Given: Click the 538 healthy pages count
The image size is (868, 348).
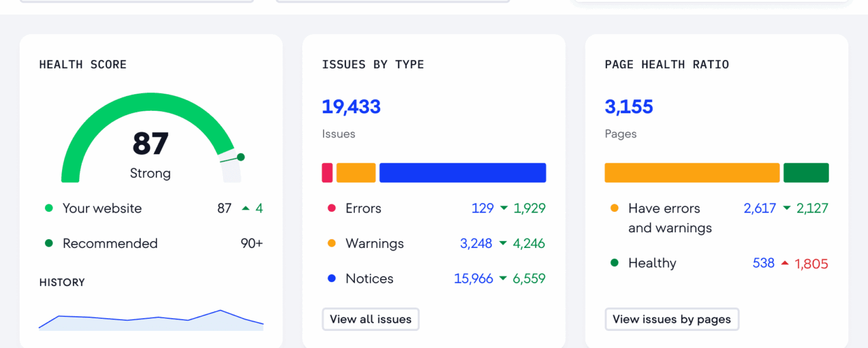Looking at the screenshot, I should 763,263.
